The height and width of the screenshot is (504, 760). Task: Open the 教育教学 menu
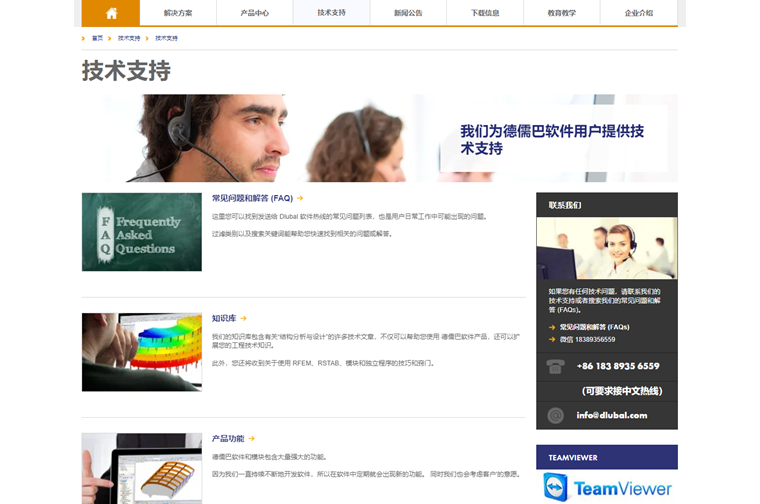tap(562, 13)
